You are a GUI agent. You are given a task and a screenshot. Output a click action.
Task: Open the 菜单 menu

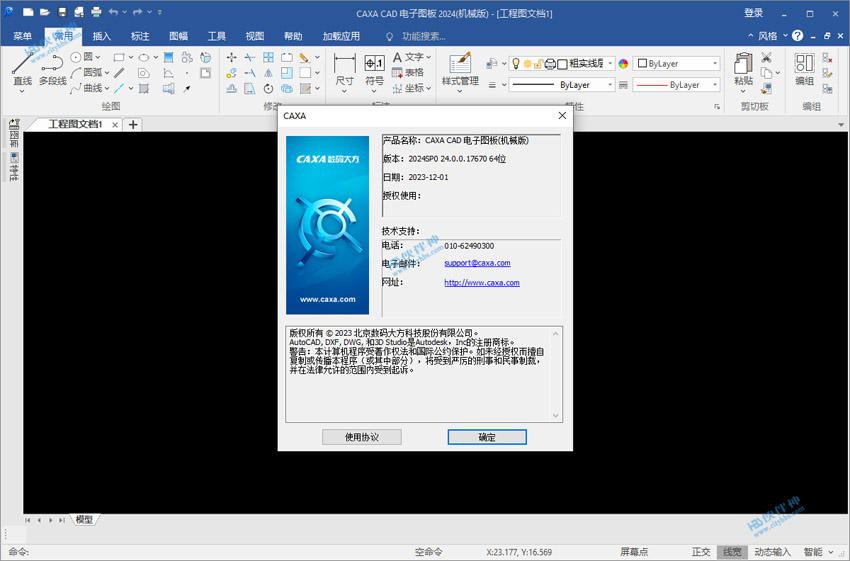pos(22,36)
